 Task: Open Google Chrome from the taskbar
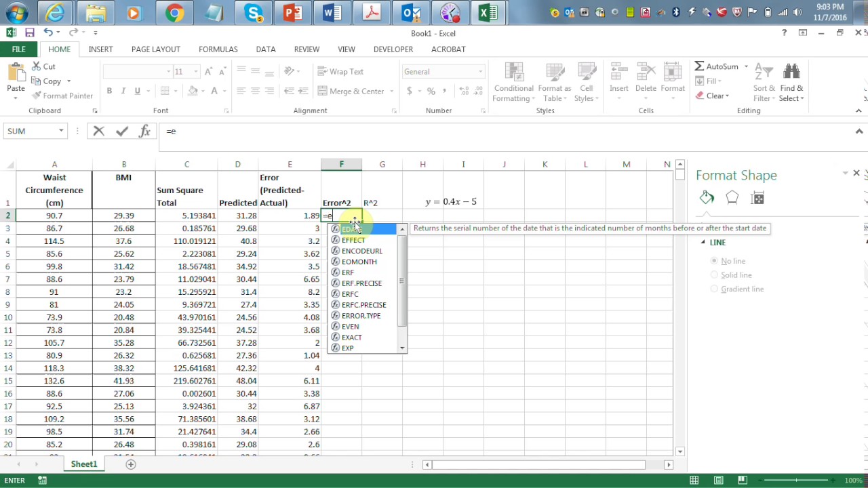(174, 13)
